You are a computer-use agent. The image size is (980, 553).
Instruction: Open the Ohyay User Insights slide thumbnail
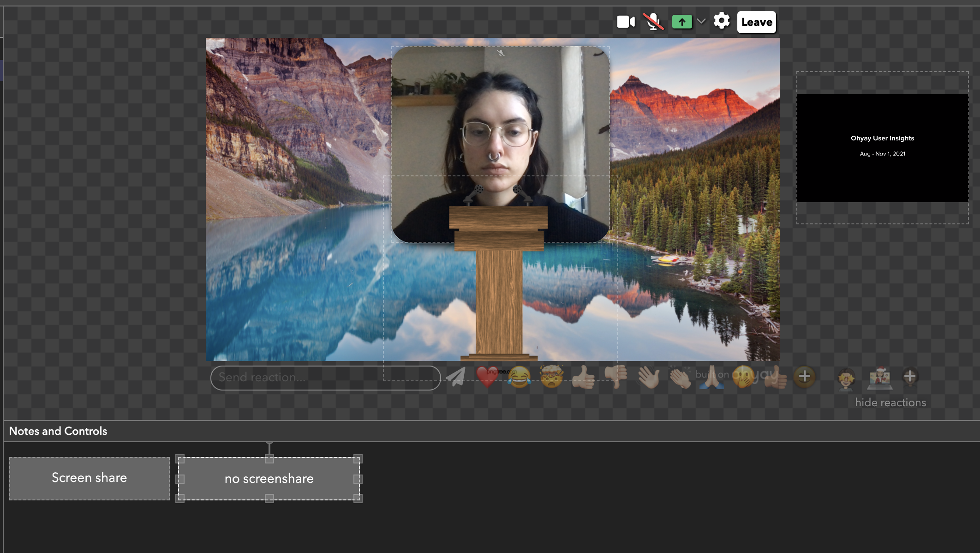pyautogui.click(x=882, y=148)
